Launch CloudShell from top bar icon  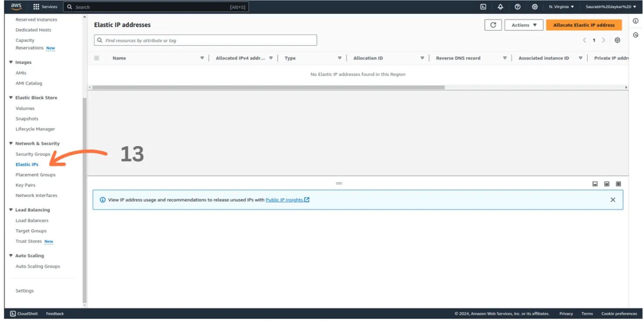coord(483,7)
